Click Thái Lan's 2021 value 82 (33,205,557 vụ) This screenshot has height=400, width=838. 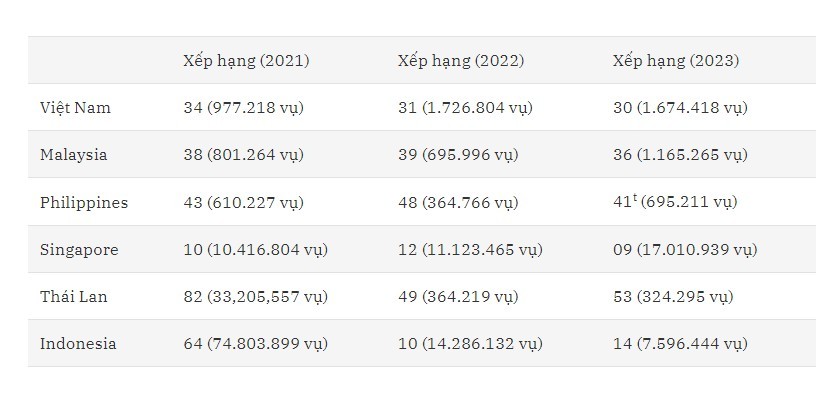coord(255,297)
